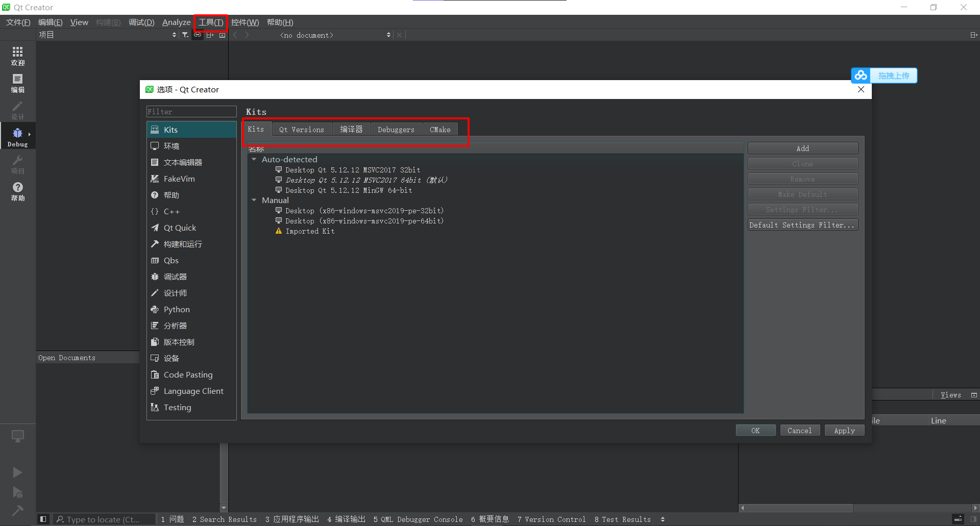Open the 版本控制 options category
Screen dimensions: 980x526
coord(191,342)
